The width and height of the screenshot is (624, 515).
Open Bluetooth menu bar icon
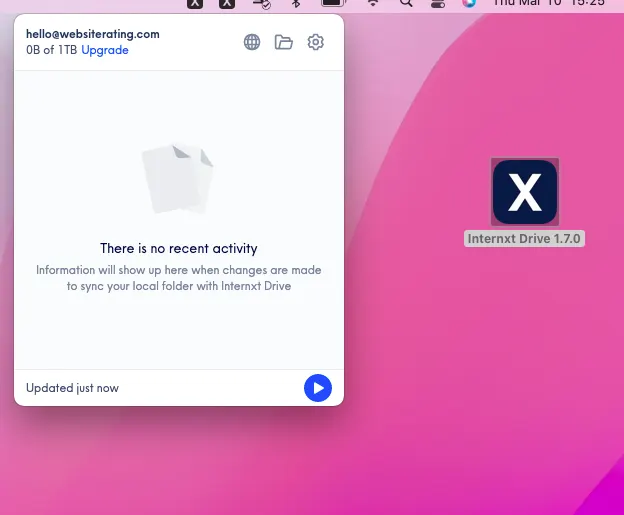point(296,4)
